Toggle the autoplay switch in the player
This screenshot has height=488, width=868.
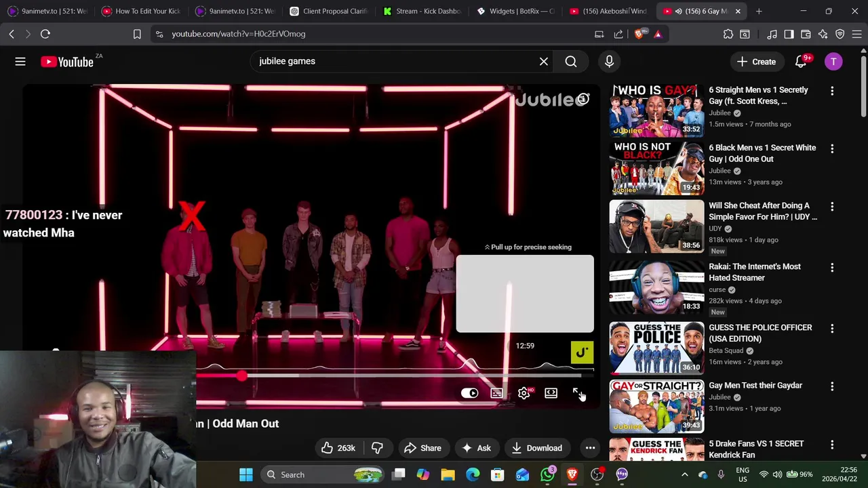pyautogui.click(x=469, y=393)
